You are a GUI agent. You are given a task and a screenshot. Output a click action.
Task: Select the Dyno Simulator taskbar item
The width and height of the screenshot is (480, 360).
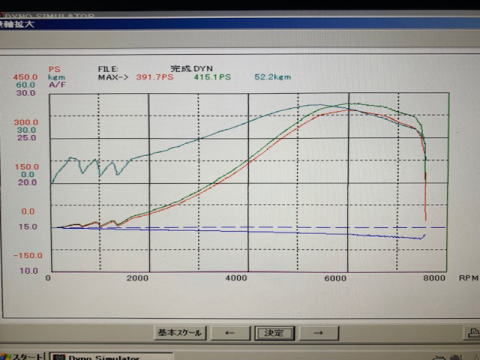click(111, 357)
